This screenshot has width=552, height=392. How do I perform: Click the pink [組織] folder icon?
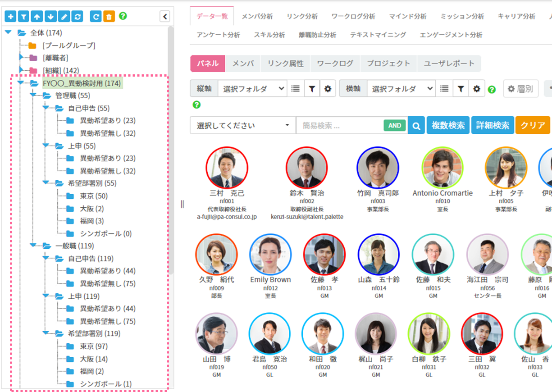(33, 70)
